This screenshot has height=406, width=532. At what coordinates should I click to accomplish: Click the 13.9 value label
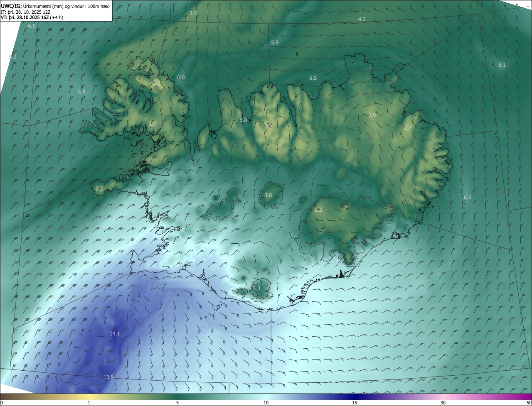click(108, 377)
